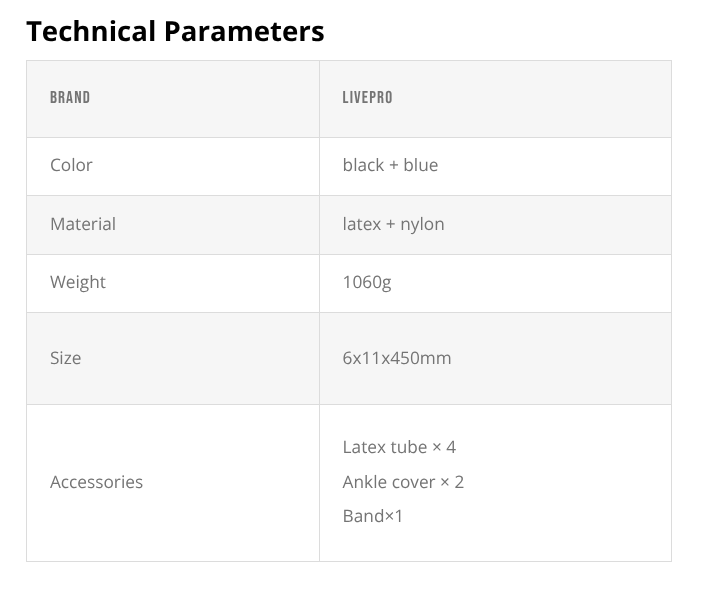The width and height of the screenshot is (704, 595).
Task: Click the word blue in Color value
Action: [420, 165]
